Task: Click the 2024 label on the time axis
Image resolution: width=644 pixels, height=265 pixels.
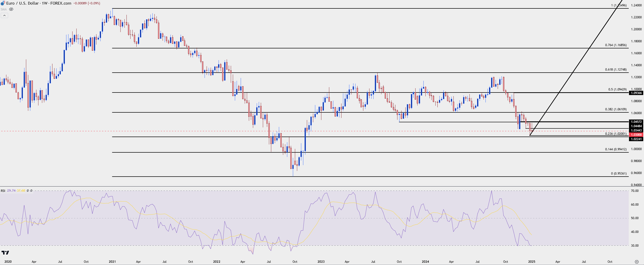Action: pos(425,262)
